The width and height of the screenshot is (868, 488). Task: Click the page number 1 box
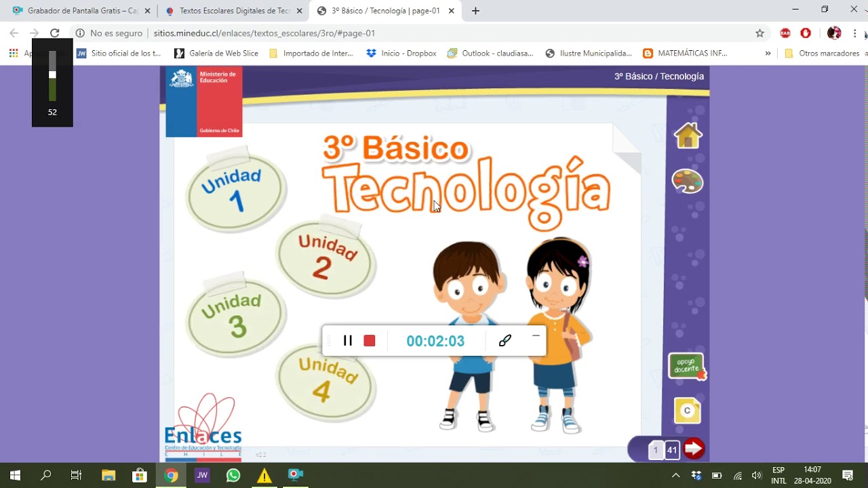pos(656,450)
